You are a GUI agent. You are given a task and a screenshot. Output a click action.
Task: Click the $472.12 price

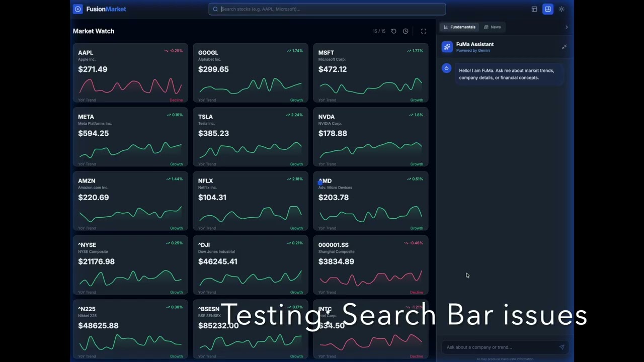333,69
